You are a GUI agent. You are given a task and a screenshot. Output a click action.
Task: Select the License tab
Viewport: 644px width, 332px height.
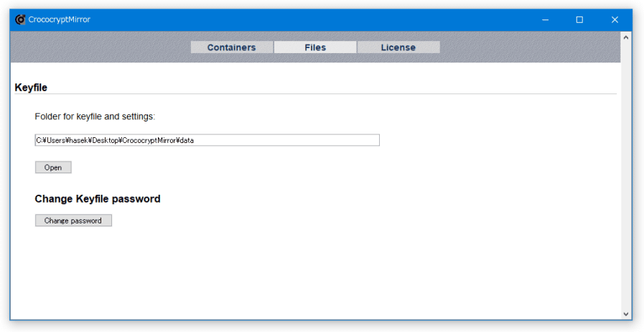click(398, 47)
